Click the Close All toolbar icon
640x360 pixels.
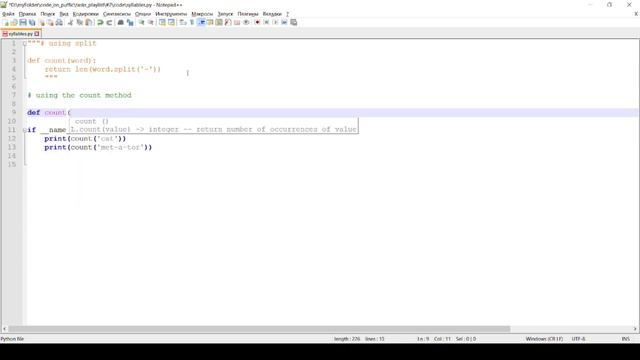tap(50, 22)
